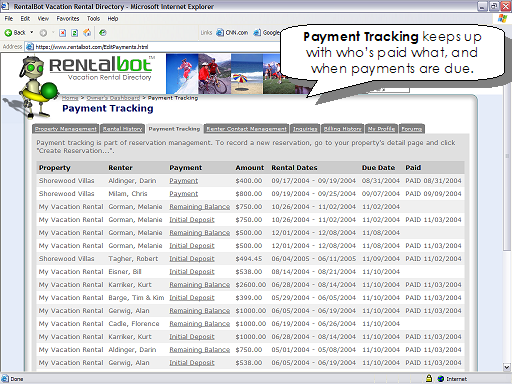
Task: Refresh the page with green arrows icon
Action: 75,33
